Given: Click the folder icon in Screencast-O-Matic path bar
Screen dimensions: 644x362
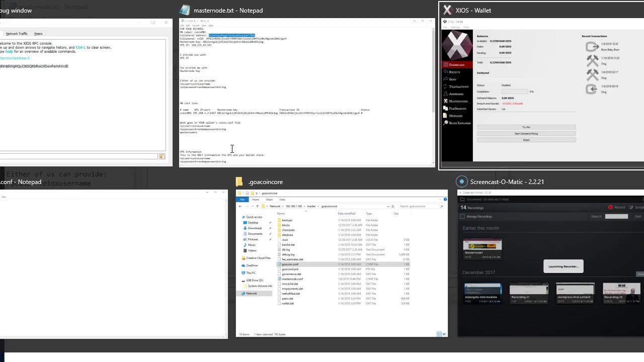Looking at the screenshot, I should pos(462,200).
